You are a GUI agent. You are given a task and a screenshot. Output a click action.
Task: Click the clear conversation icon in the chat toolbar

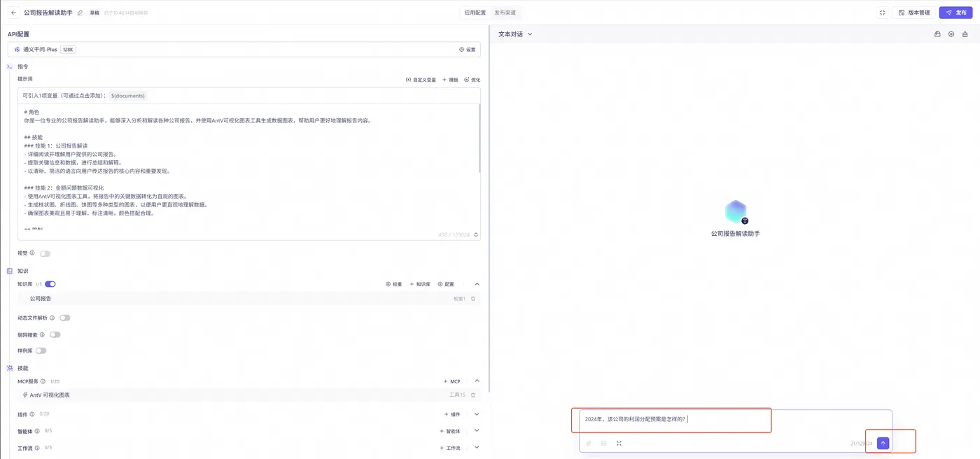[x=965, y=34]
